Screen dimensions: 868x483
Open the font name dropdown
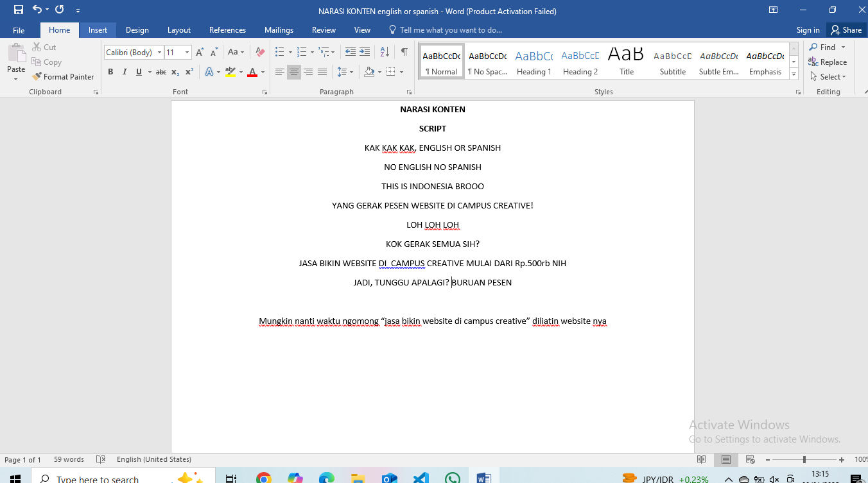tap(160, 53)
